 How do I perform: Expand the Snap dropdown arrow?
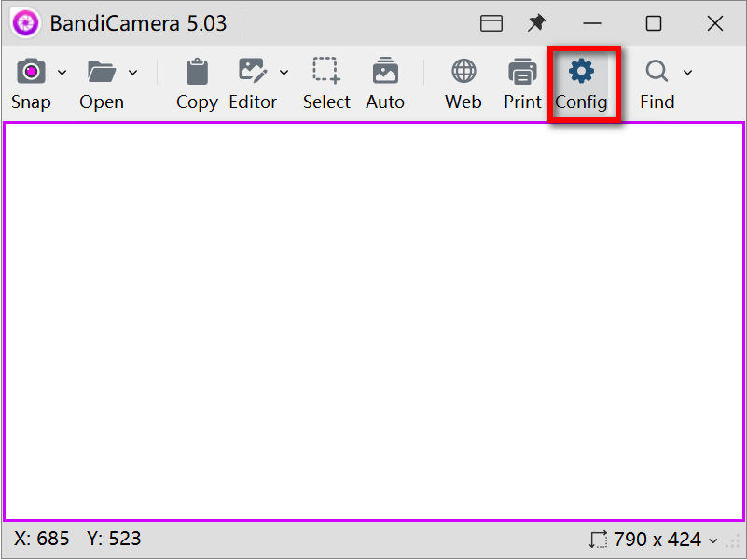(62, 73)
